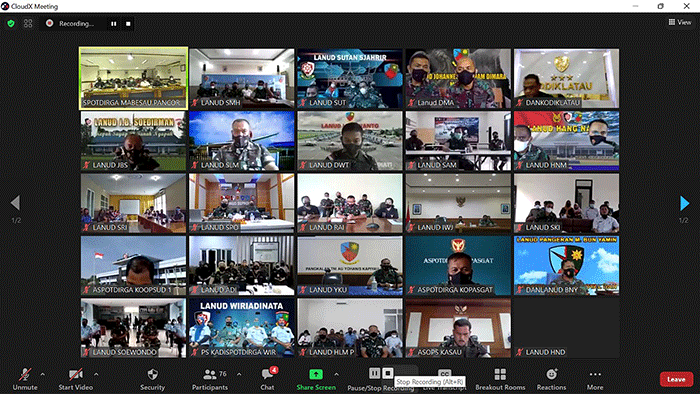Select the SPOTDIRGA MABESAU PANGOR video tile

(x=133, y=78)
